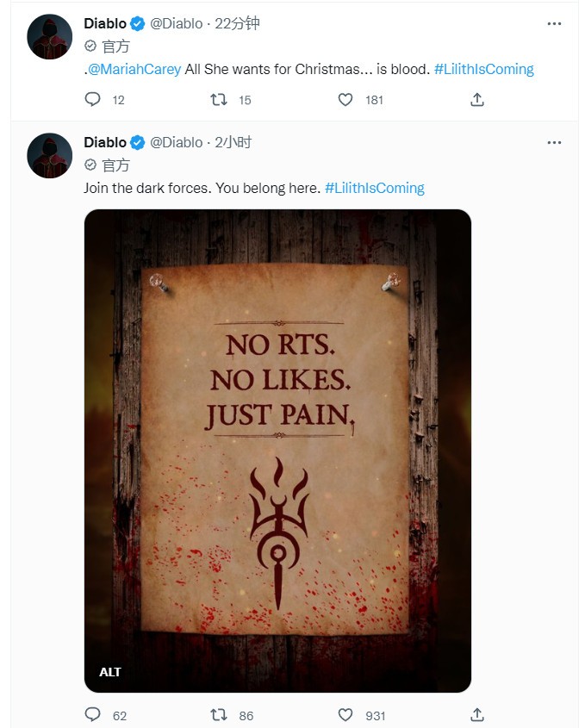Open #LilithIsComing hashtag in first tweet

pos(484,69)
